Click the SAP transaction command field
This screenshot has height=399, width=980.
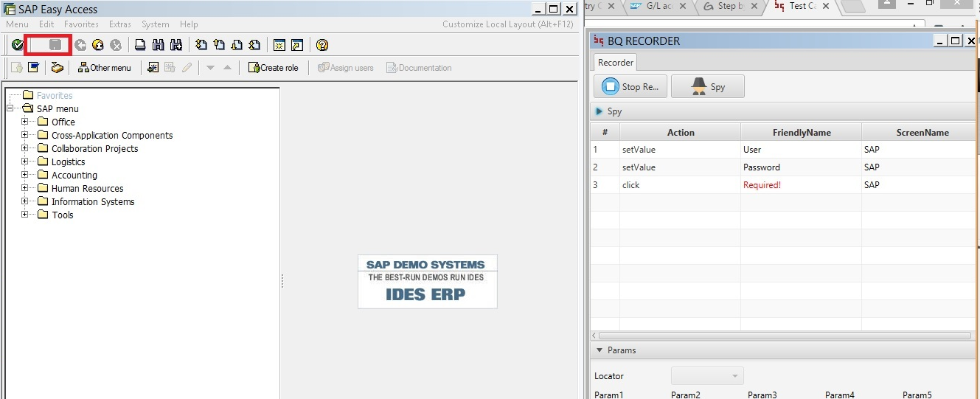[x=39, y=45]
